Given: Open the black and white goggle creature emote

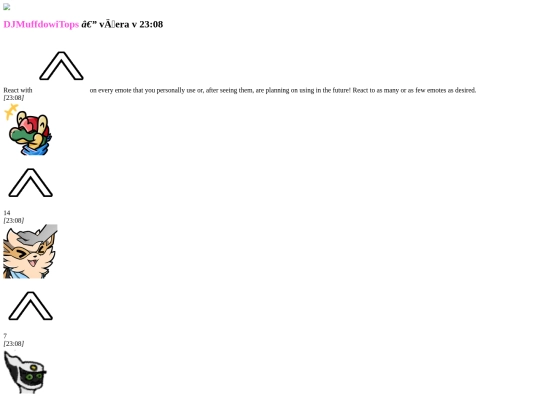Looking at the screenshot, I should point(25,372).
